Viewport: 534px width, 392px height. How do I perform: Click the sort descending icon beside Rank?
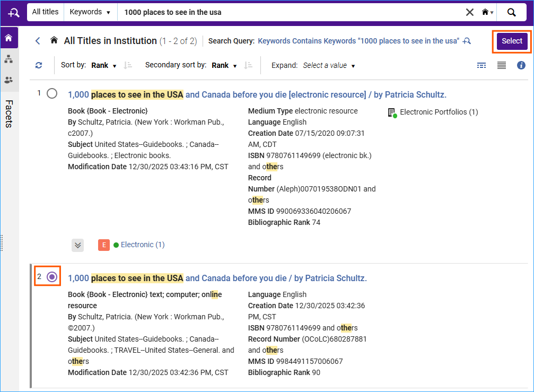(127, 65)
